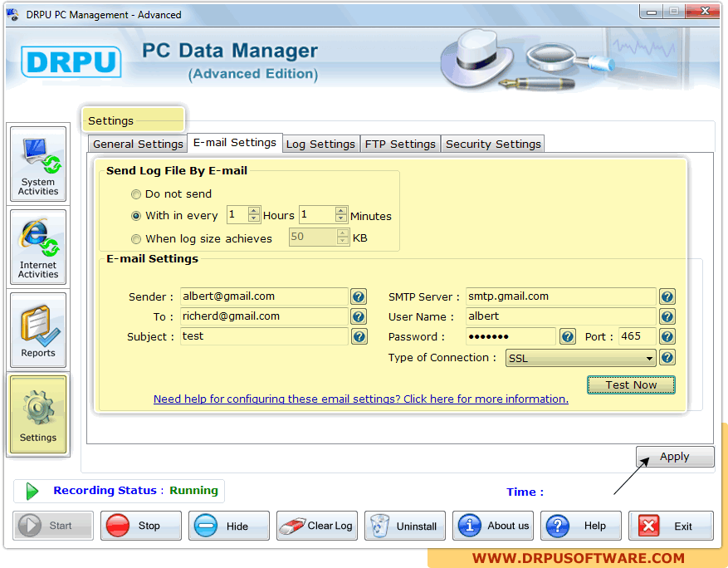This screenshot has width=728, height=568.
Task: Click help icon next to User Name
Action: (x=667, y=316)
